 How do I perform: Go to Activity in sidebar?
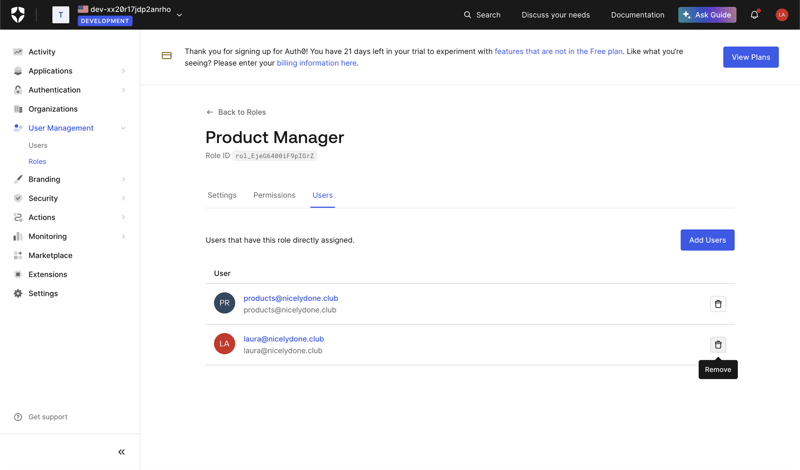click(x=42, y=52)
